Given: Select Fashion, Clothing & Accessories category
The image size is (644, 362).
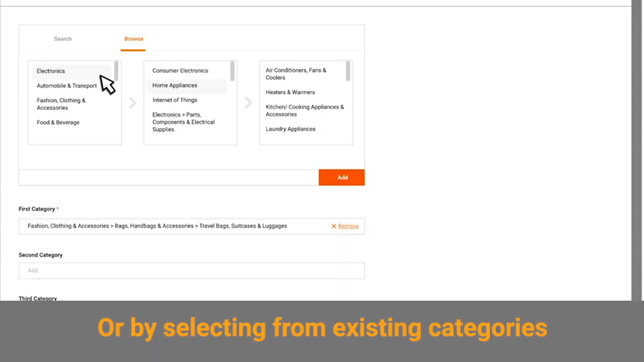Looking at the screenshot, I should point(61,104).
